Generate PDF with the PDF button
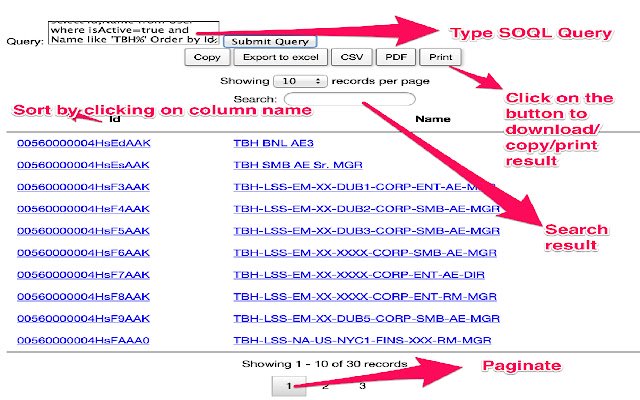This screenshot has height=400, width=640. click(x=396, y=57)
